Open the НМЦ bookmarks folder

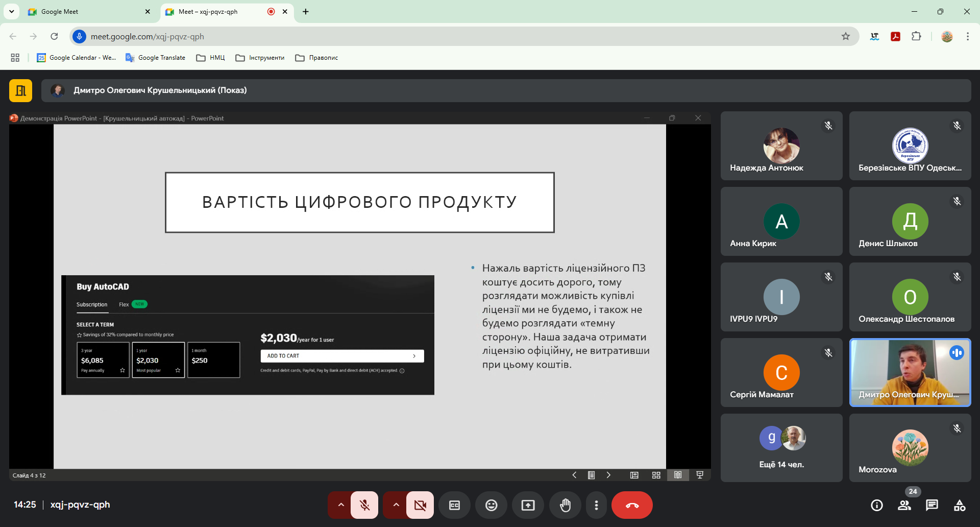[211, 58]
